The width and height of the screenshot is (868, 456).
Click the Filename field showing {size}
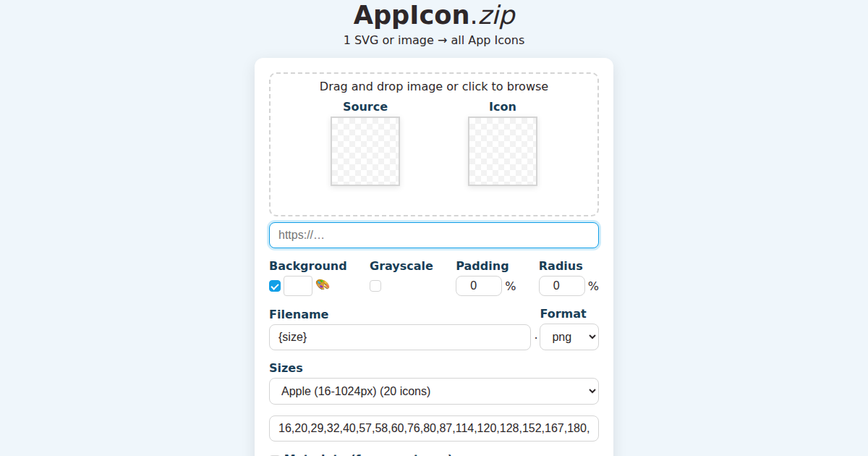point(400,337)
